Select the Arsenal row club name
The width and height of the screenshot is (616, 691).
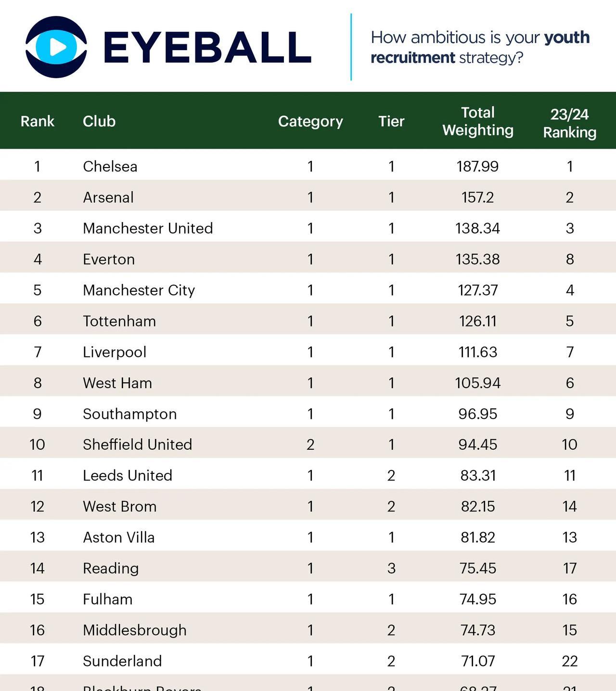pos(108,197)
